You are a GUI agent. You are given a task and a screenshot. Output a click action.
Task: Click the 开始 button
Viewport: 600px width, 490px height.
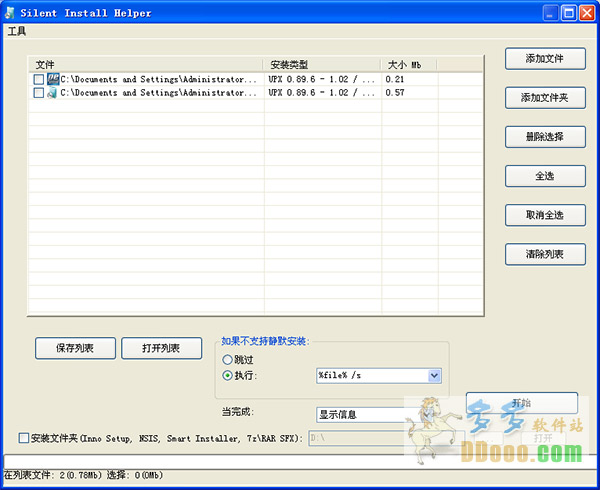coord(522,403)
